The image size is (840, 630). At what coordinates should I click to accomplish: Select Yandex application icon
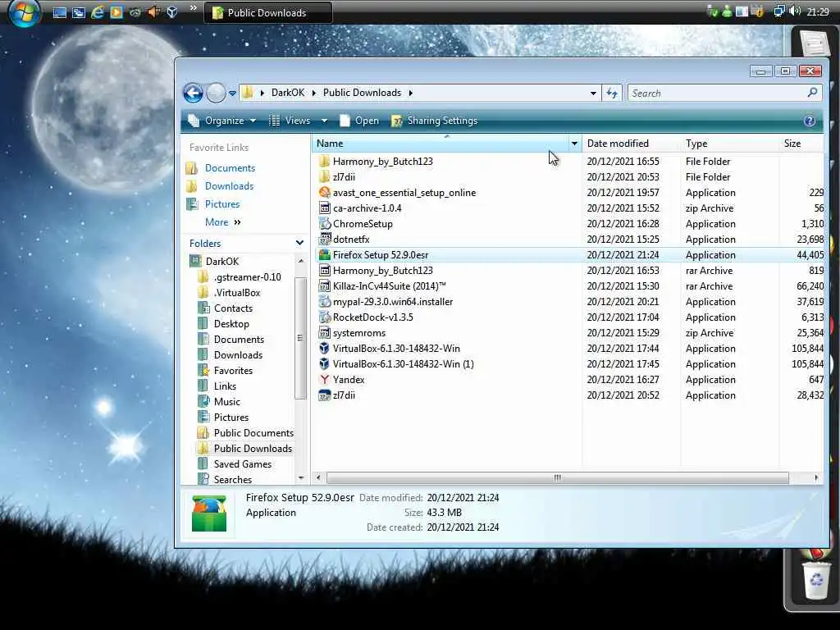tap(324, 380)
